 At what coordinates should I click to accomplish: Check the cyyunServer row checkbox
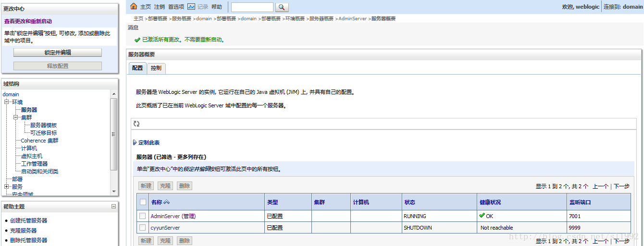143,227
